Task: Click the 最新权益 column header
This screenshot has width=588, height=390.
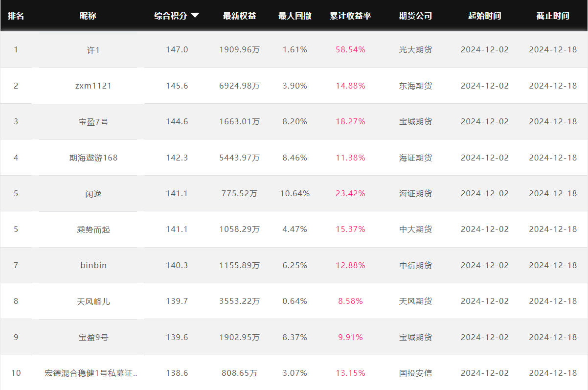Action: pos(239,16)
